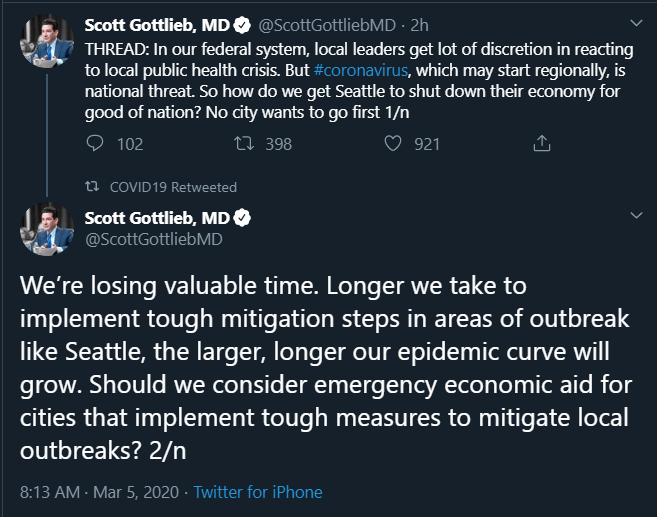This screenshot has width=657, height=517.
Task: Like the first tweet with heart icon
Action: 393,143
